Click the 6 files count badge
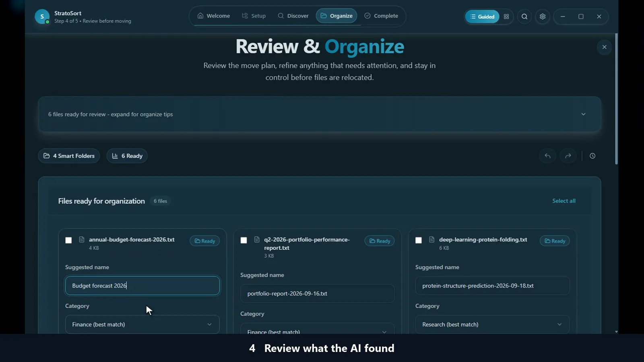 point(160,201)
